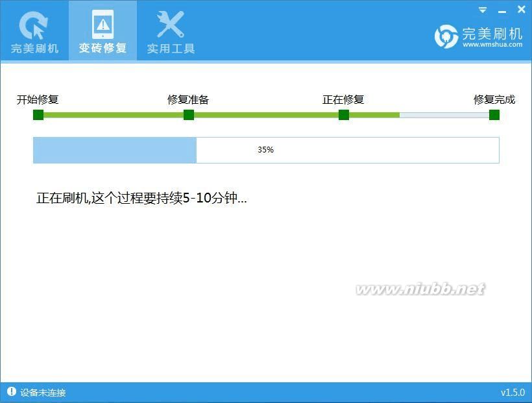
Task: Click the 修复准备 stage marker
Action: [188, 114]
